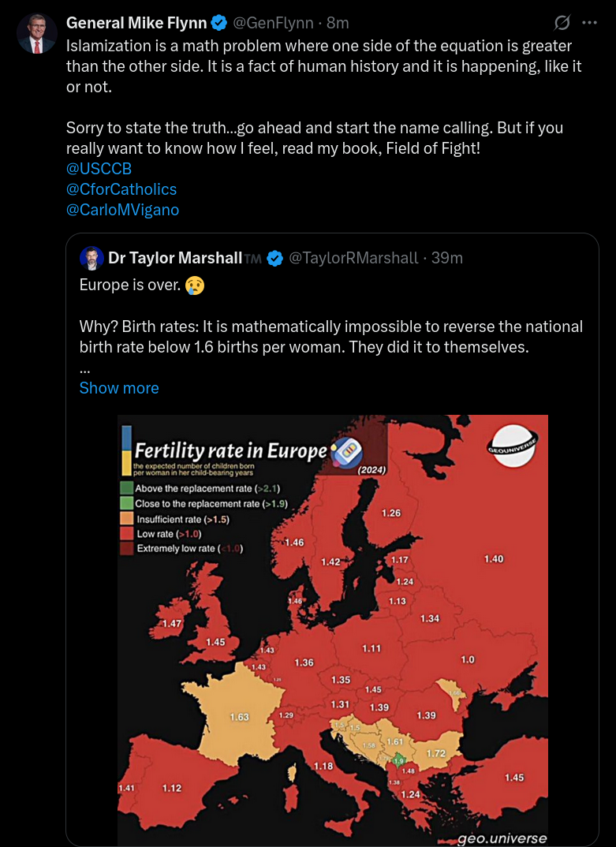
Task: Open the '8m' tweet timestamp
Action: click(338, 23)
